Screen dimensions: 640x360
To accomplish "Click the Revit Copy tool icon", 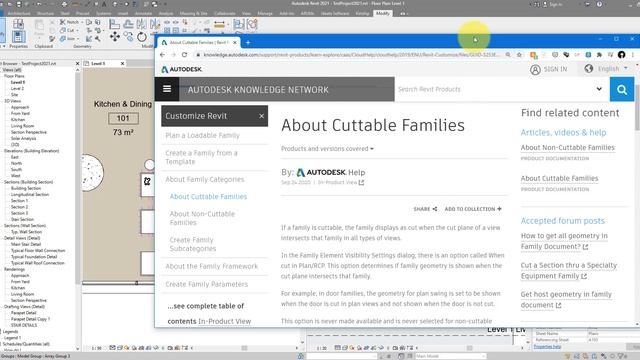I will tap(128, 37).
